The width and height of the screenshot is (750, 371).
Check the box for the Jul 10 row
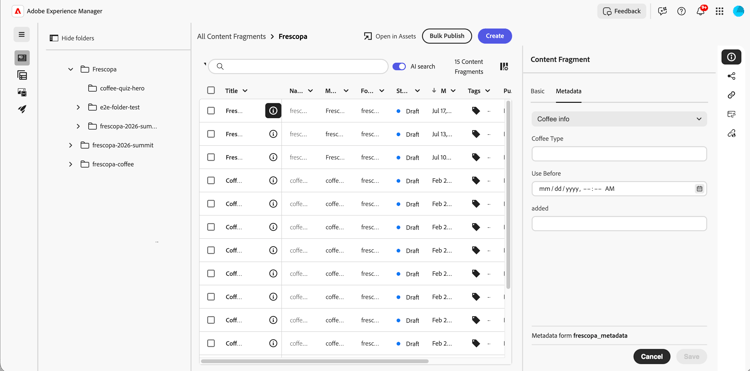point(211,157)
